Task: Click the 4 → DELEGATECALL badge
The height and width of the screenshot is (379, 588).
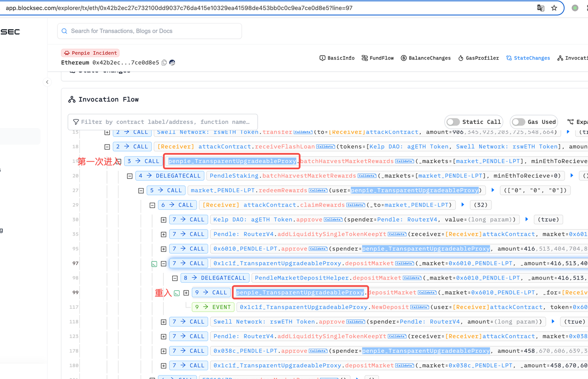Action: click(170, 176)
